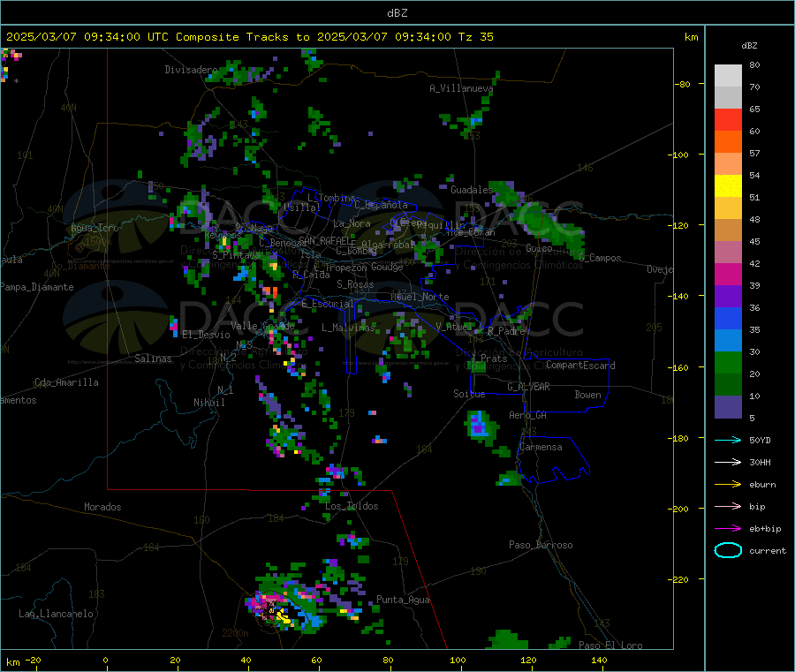Click the 'Cda_Amarilla' map label
795x672 pixels.
66,382
